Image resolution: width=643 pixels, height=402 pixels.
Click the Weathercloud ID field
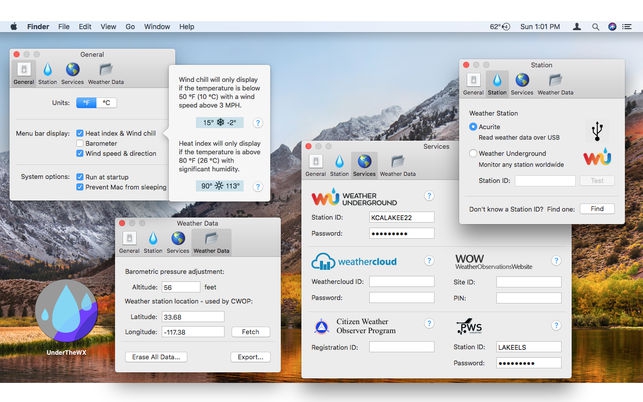(x=401, y=281)
